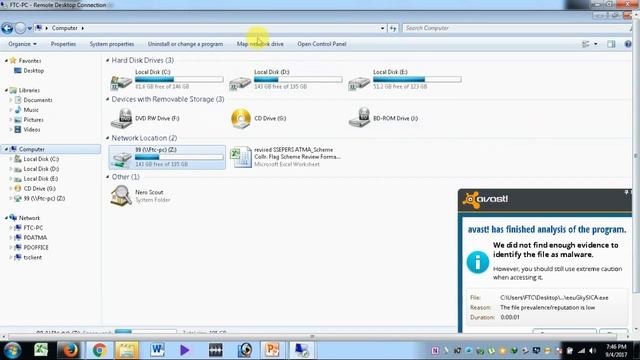Screen dimensions: 640x360
Task: Click the horizontal scrollbar at the bottom
Action: coord(313,337)
